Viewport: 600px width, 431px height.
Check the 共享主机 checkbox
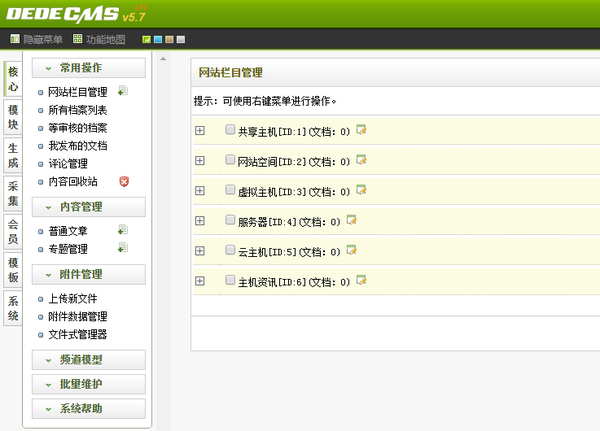230,129
